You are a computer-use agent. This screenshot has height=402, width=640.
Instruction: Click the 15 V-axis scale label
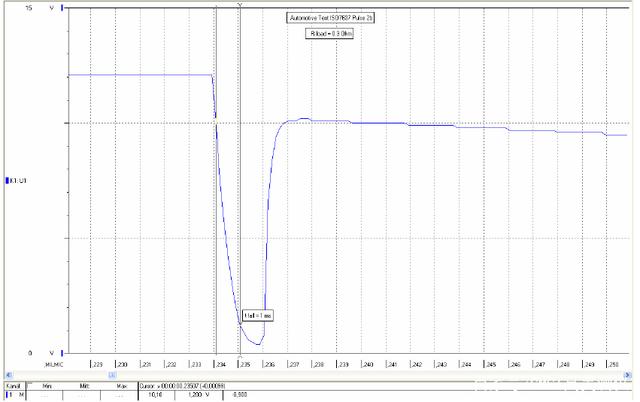tap(29, 8)
